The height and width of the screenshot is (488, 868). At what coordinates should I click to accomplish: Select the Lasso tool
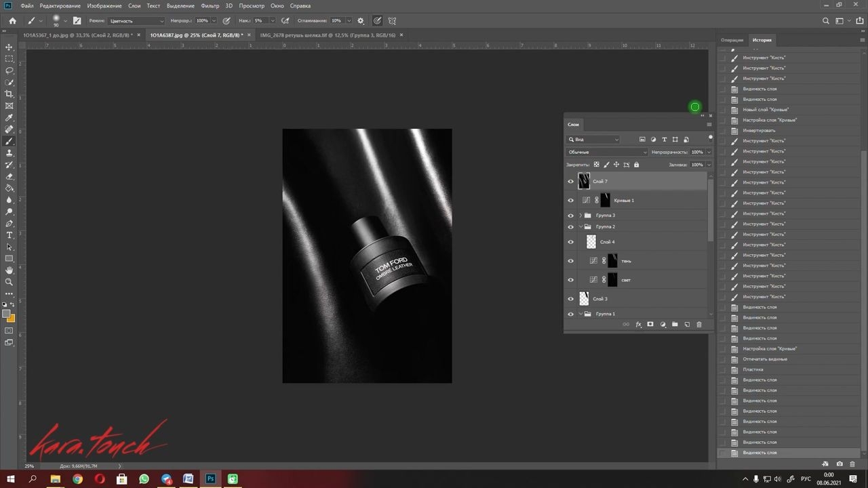point(9,70)
